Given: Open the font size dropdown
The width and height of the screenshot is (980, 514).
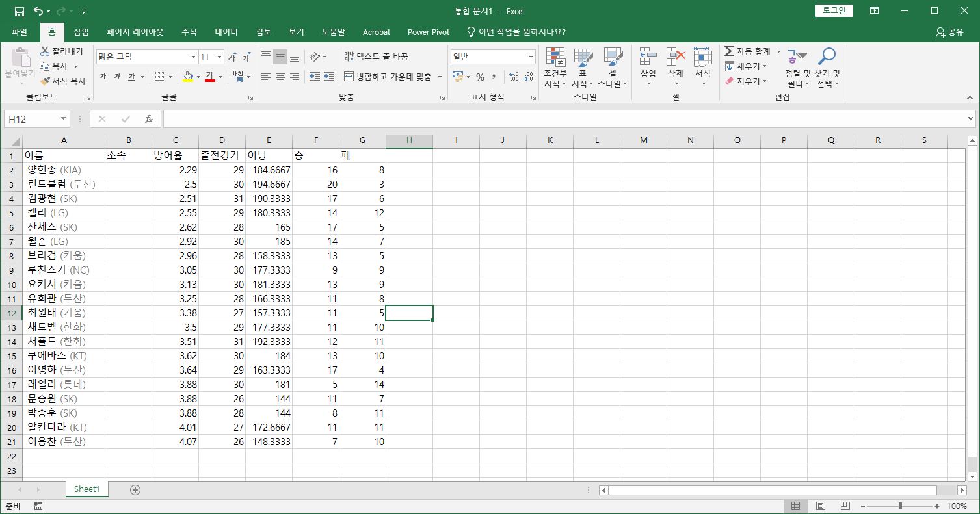Looking at the screenshot, I should (x=220, y=57).
